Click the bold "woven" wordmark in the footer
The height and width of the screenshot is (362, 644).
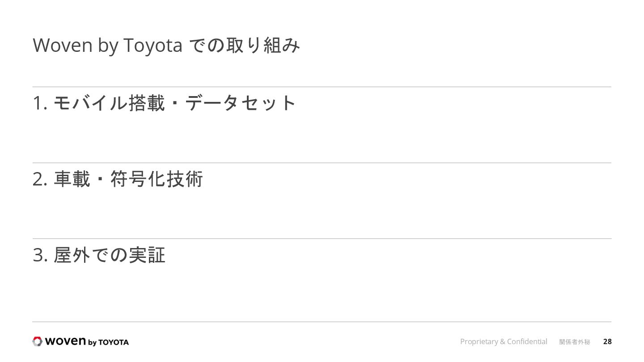(66, 341)
